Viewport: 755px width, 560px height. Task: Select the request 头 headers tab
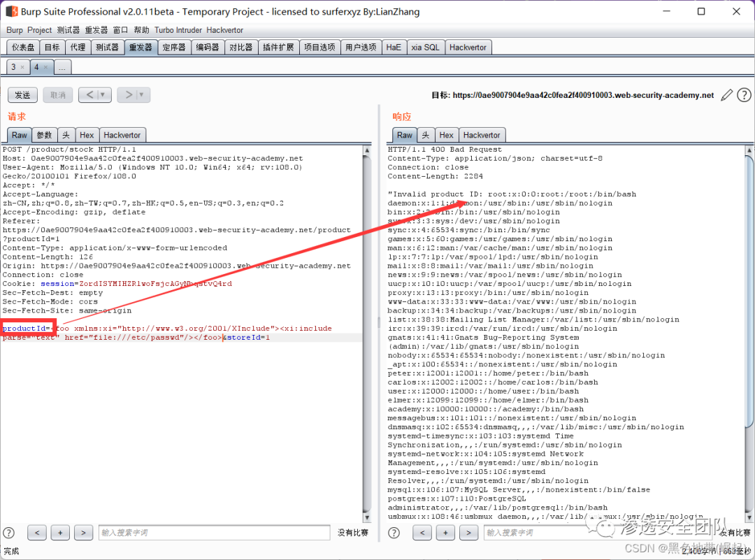point(66,136)
